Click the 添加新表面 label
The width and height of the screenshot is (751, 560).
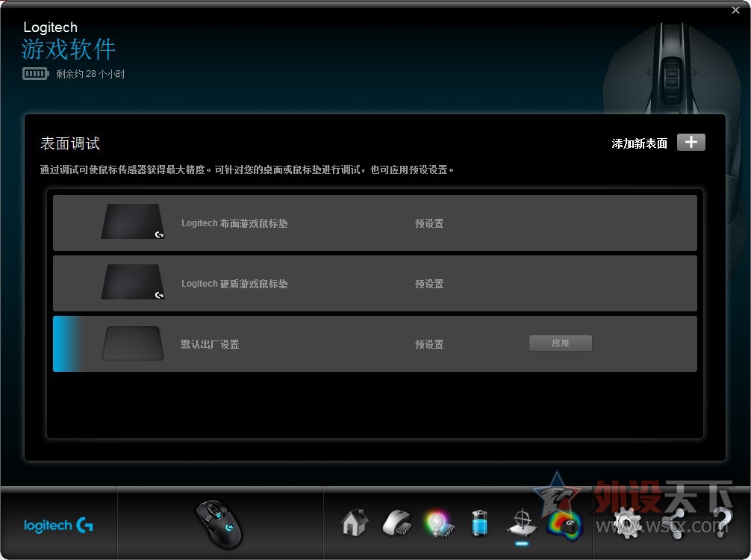pyautogui.click(x=640, y=143)
